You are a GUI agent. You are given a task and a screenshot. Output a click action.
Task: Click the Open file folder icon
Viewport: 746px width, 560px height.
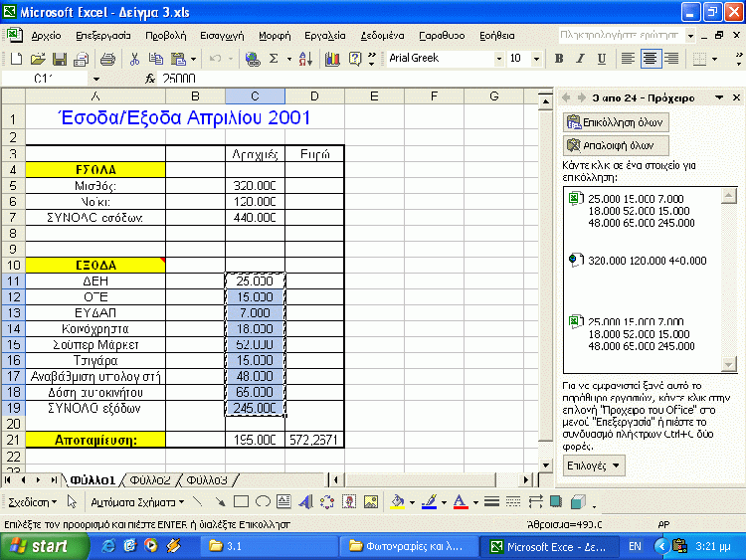click(37, 59)
